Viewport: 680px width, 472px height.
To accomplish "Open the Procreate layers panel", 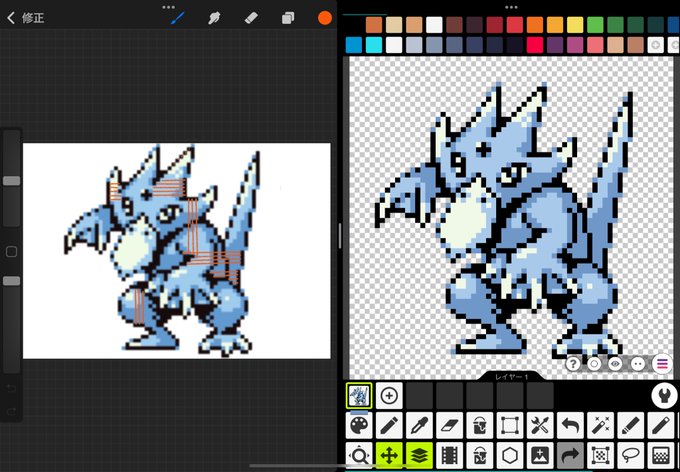I will 288,18.
